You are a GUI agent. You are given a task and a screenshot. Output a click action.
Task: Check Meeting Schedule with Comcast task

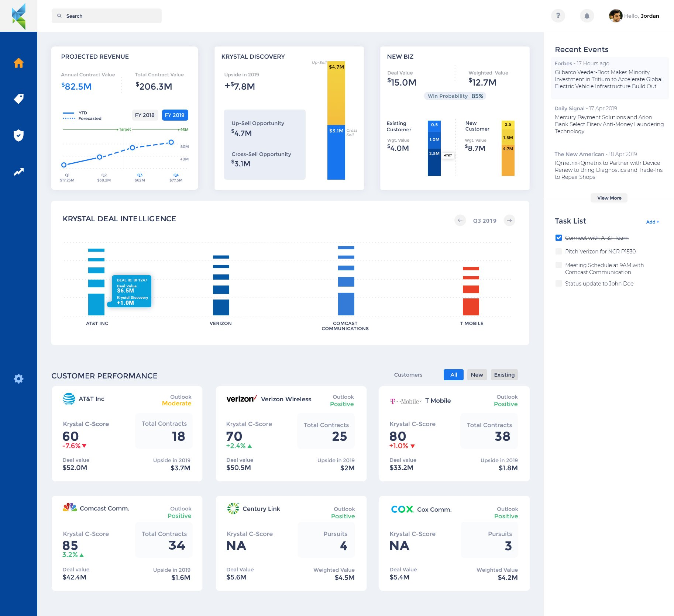click(558, 265)
